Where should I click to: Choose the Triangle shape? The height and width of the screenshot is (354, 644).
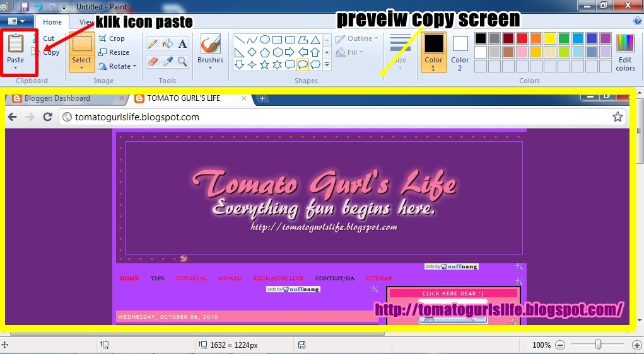point(315,40)
